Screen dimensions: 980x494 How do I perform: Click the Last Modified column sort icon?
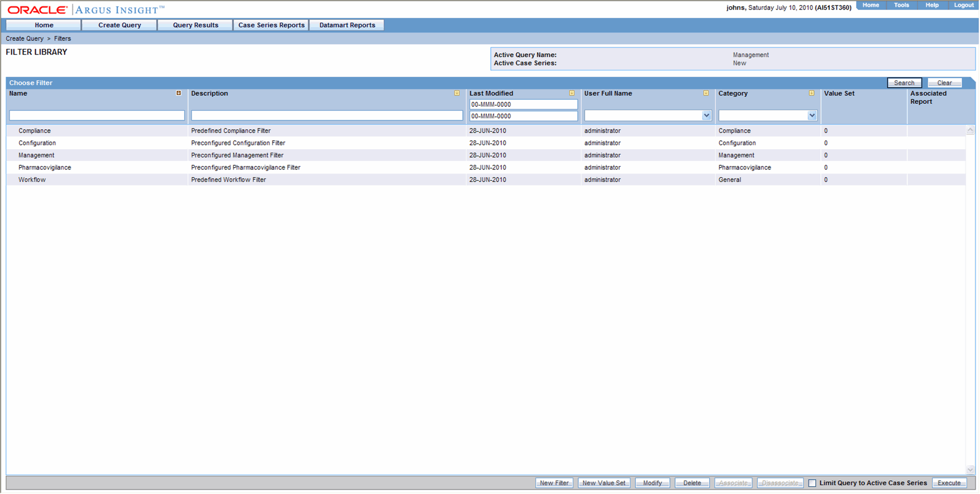(572, 93)
